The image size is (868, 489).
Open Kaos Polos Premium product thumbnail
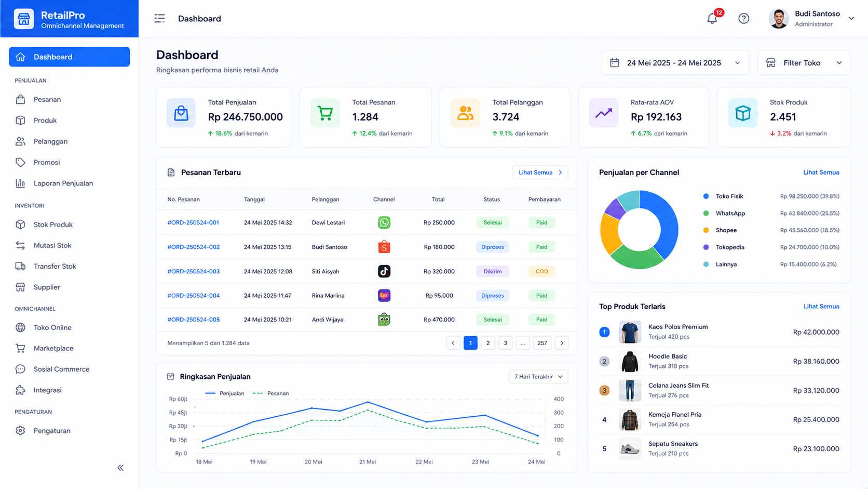tap(630, 332)
